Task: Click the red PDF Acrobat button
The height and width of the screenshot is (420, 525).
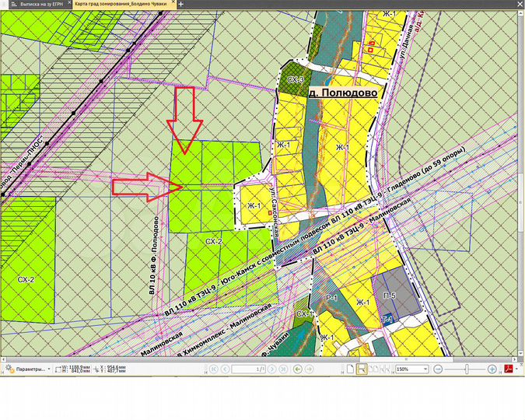Action: [x=508, y=369]
